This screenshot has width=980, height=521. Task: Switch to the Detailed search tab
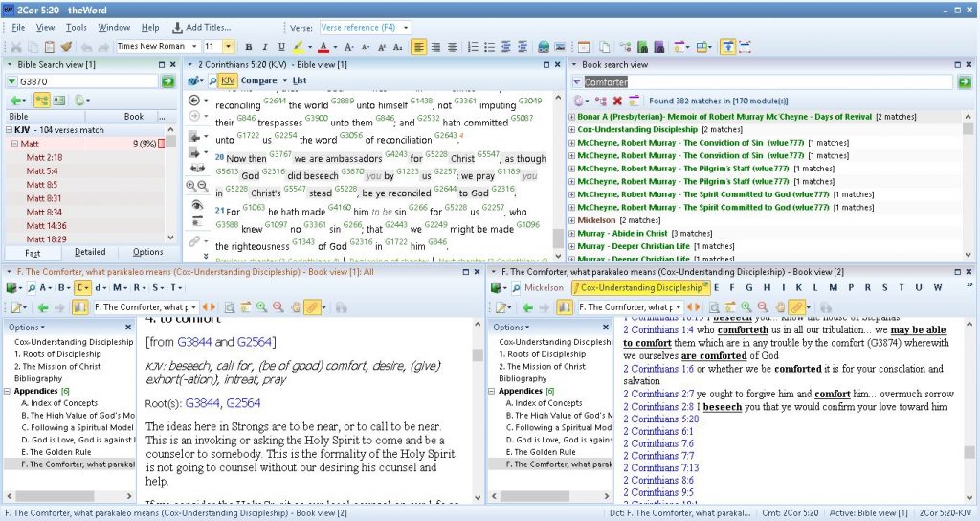click(x=89, y=252)
